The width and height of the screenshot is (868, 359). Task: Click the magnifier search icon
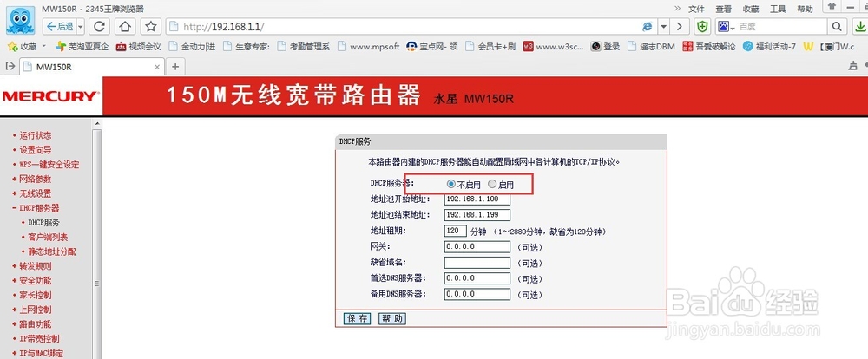point(836,27)
